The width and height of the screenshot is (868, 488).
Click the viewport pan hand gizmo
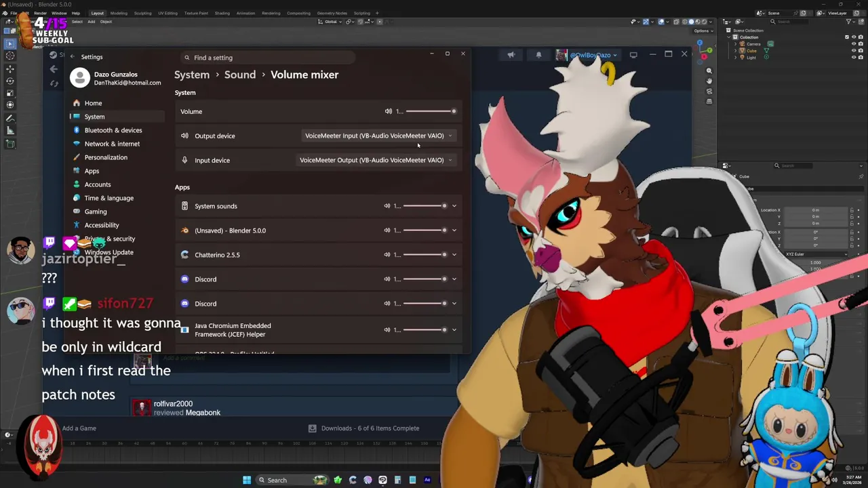709,81
